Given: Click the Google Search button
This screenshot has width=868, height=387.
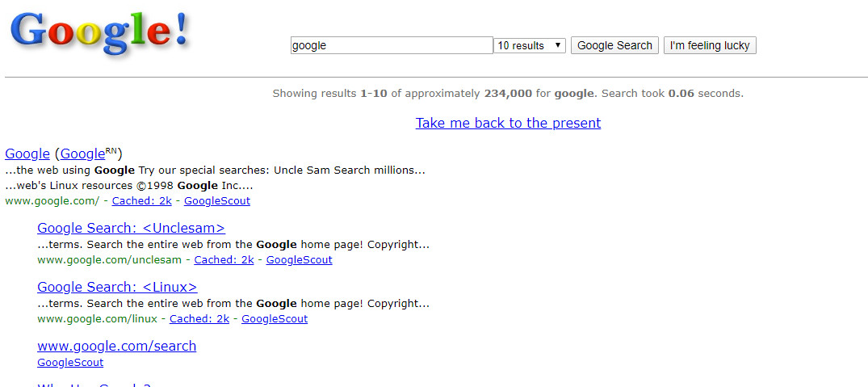Looking at the screenshot, I should tap(614, 45).
